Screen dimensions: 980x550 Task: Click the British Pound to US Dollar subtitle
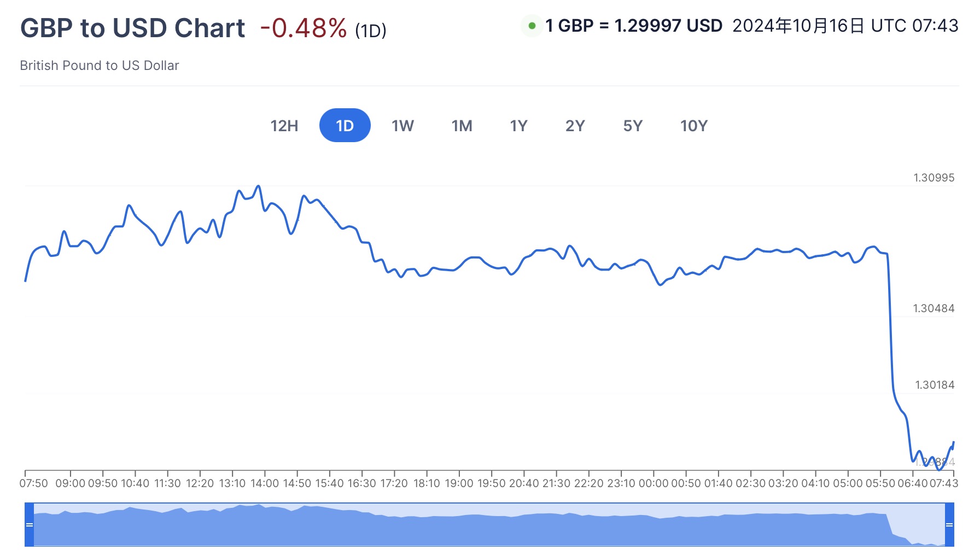coord(100,66)
